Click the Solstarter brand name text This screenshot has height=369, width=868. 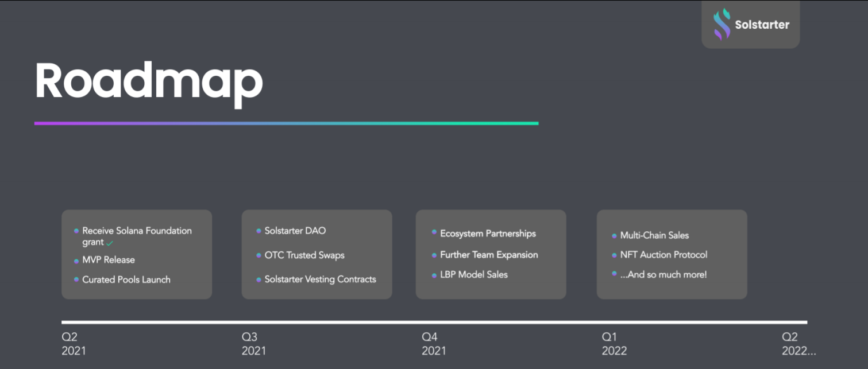pyautogui.click(x=762, y=25)
